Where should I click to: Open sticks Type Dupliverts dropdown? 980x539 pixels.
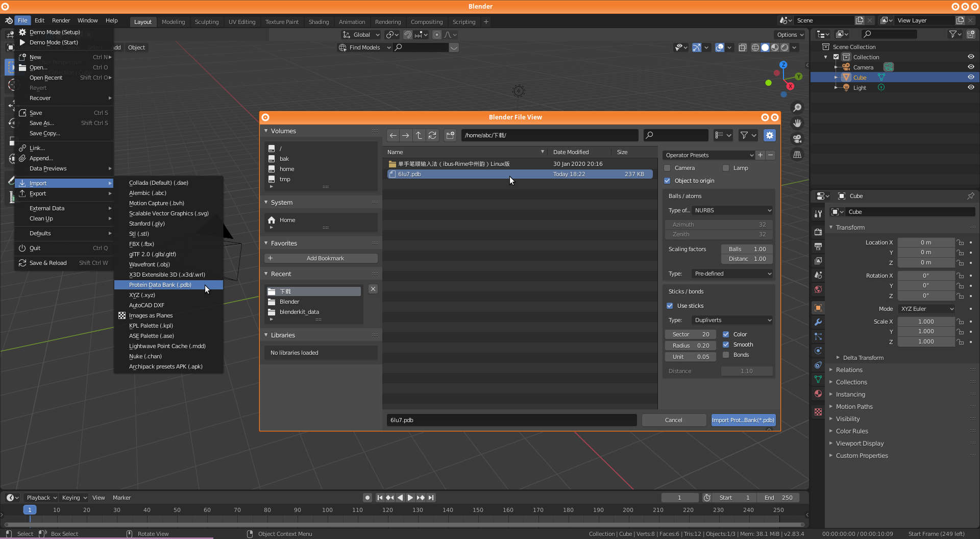pos(732,320)
